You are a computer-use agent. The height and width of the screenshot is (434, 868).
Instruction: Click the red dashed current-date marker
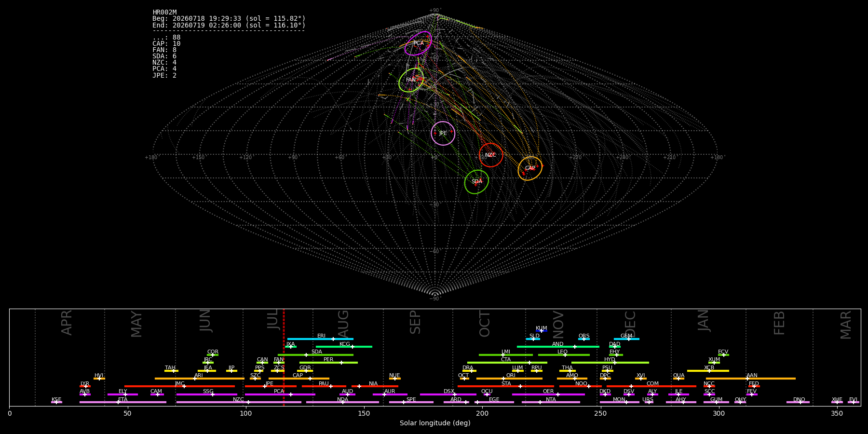pyautogui.click(x=284, y=357)
